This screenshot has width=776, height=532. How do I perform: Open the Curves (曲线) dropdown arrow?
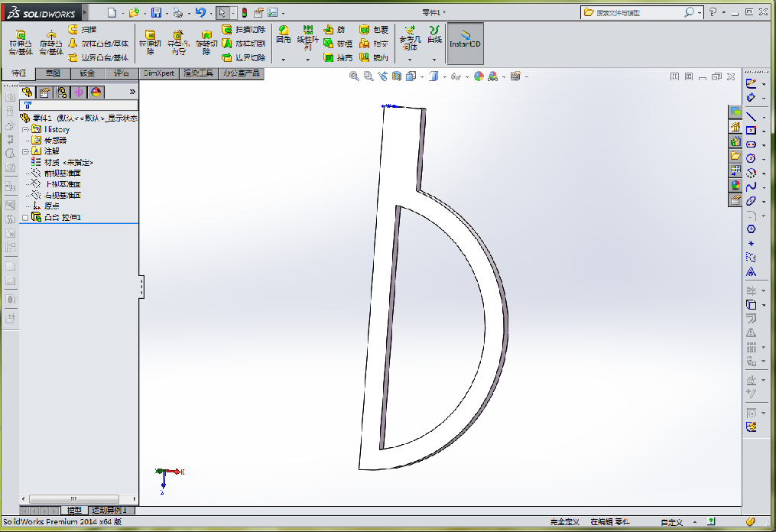(x=434, y=60)
